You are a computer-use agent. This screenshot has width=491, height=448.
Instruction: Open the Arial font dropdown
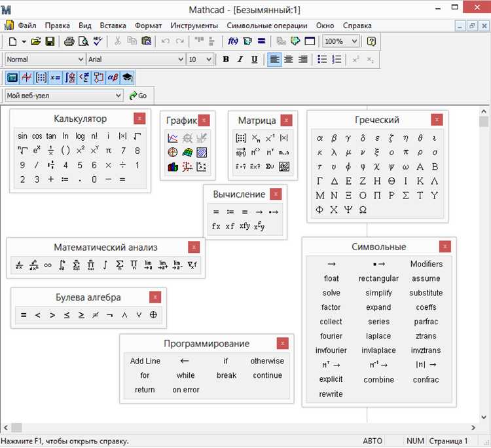181,60
